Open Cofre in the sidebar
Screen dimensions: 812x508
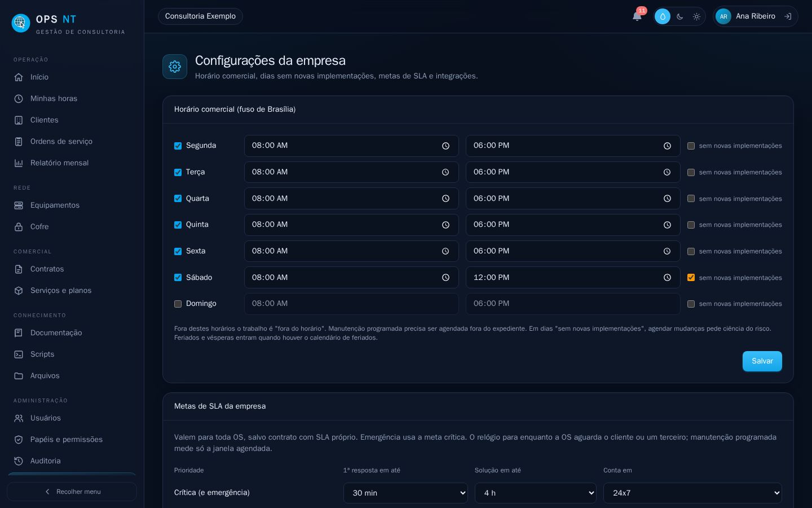click(x=72, y=227)
